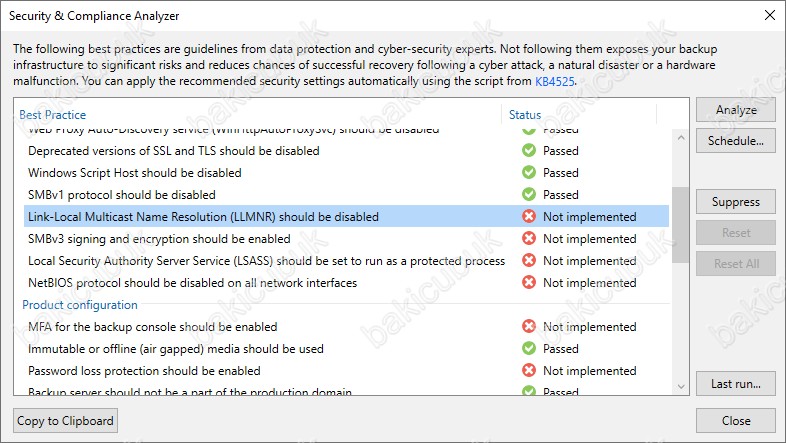Click red X icon for LLMNR row

tap(528, 216)
